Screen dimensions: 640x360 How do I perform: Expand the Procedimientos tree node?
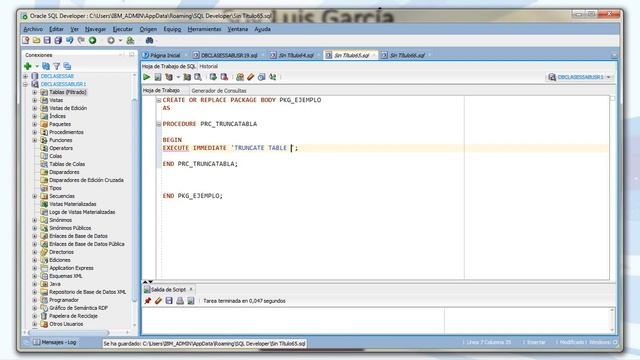(35, 132)
